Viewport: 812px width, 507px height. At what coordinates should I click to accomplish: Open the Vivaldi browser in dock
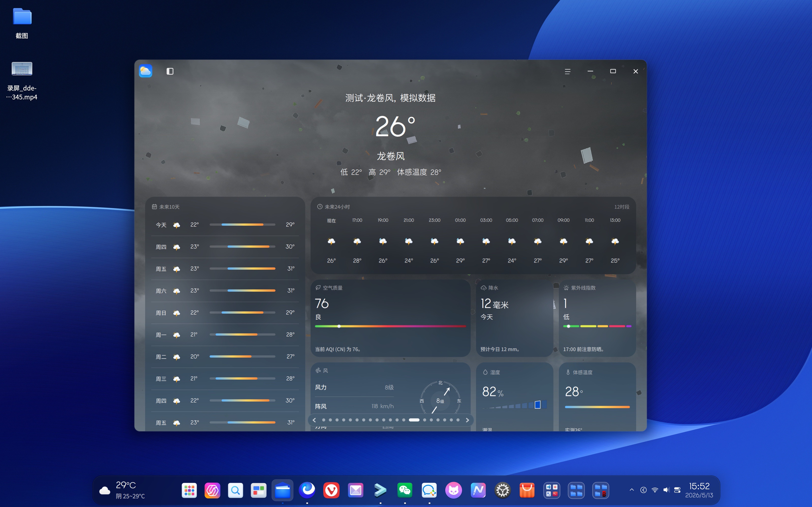(x=331, y=490)
